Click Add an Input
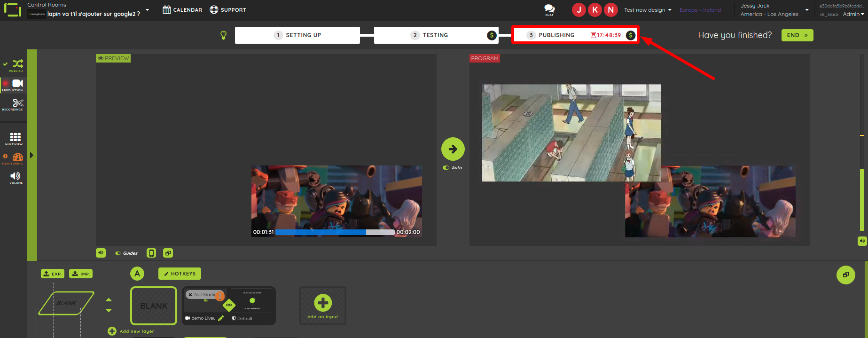 point(323,306)
